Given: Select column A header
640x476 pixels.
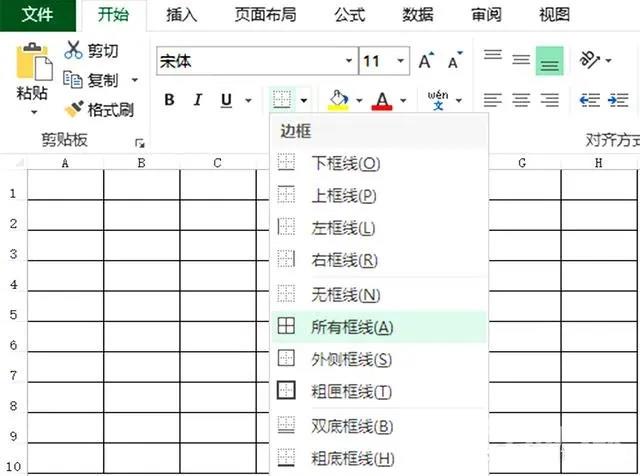Looking at the screenshot, I should pos(65,163).
